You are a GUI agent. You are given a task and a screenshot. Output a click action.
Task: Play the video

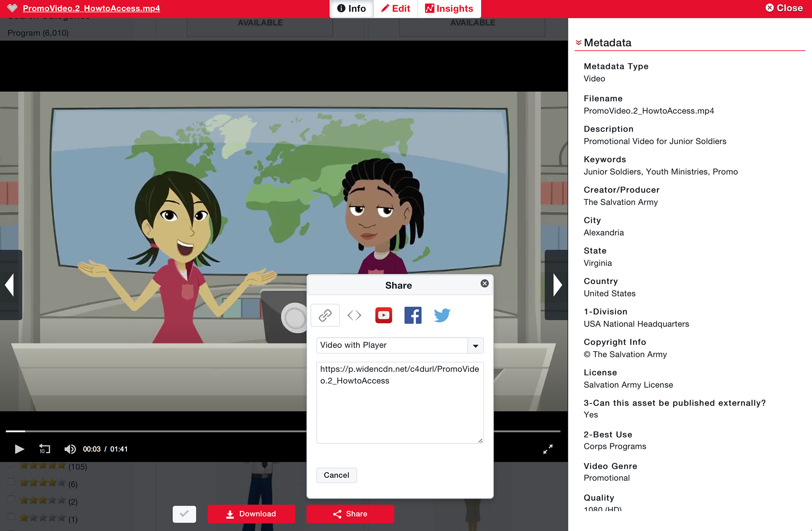19,449
